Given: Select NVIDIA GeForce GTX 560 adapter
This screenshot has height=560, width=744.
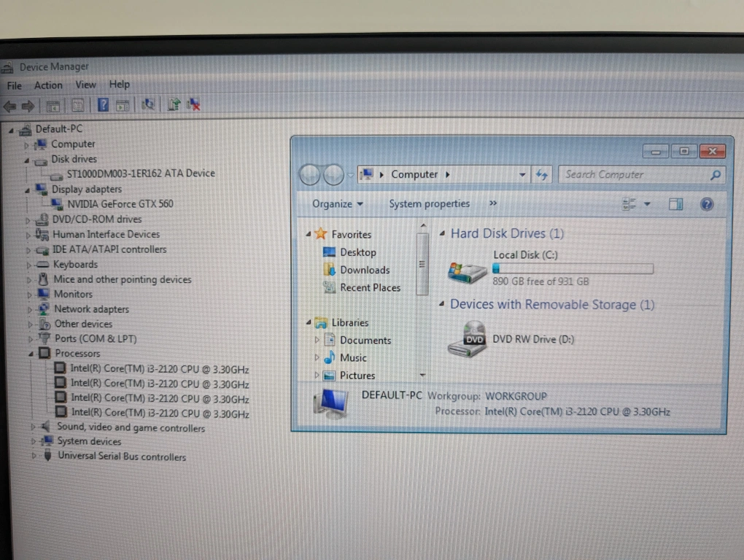Looking at the screenshot, I should pos(120,204).
